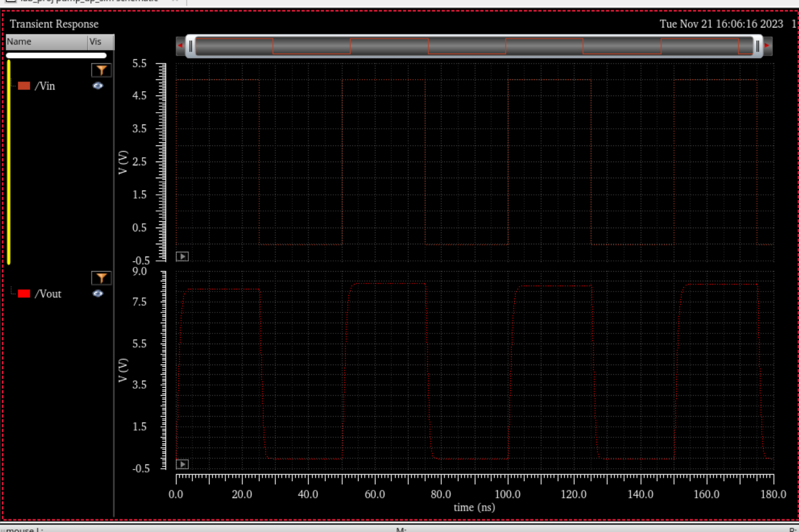Toggle visibility of the /Vin signal
This screenshot has height=532, width=799.
(98, 86)
